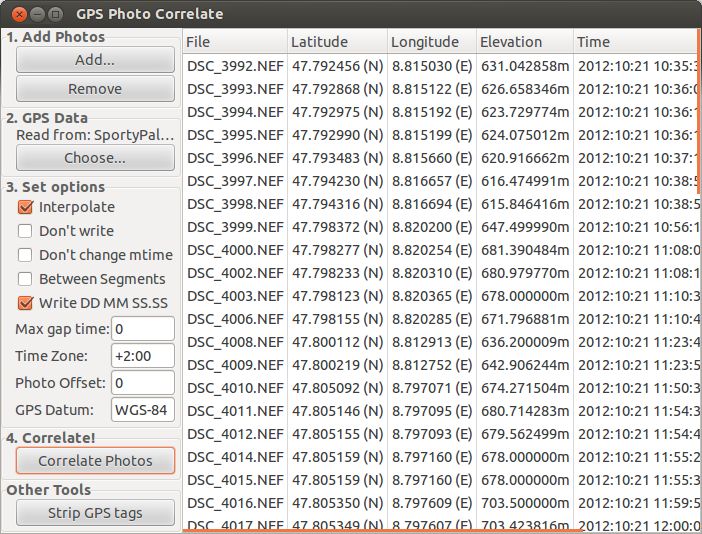Enable Don't change mtime checkbox

click(25, 255)
